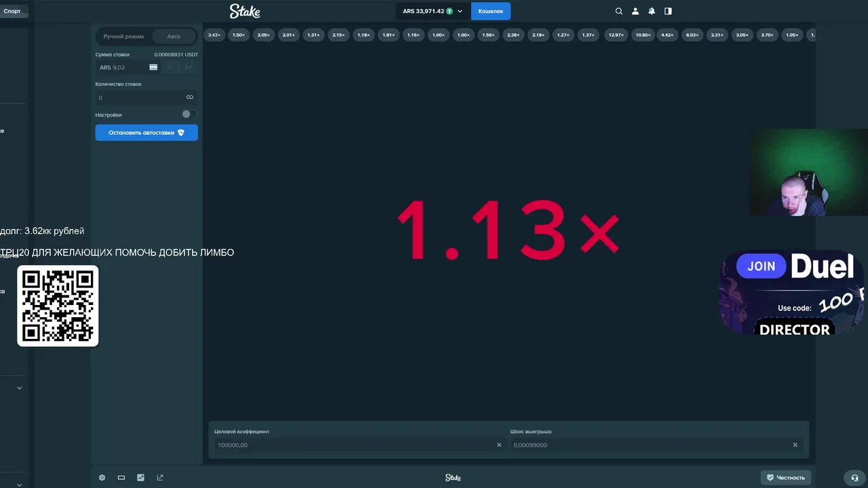This screenshot has height=488, width=868.
Task: Open the 12.97× result pill
Action: [x=616, y=35]
